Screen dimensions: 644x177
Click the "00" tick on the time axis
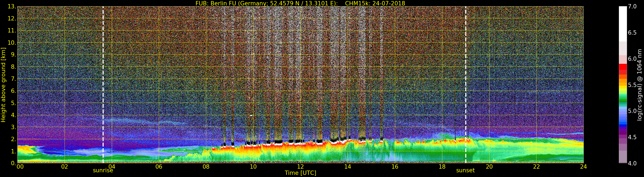click(20, 167)
